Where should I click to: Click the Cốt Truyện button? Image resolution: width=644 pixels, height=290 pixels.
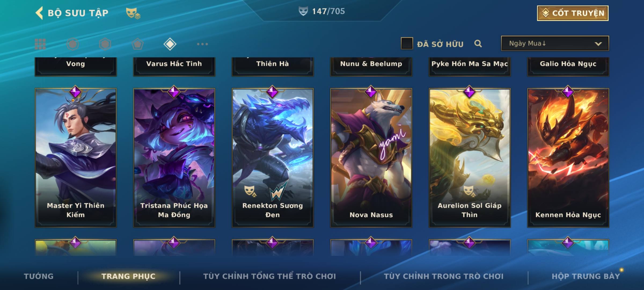click(573, 13)
